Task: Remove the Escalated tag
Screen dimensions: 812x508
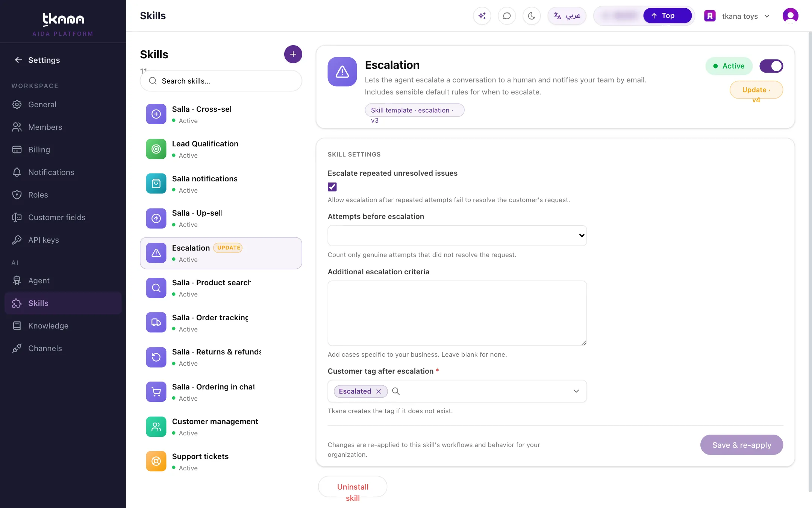Action: (379, 391)
